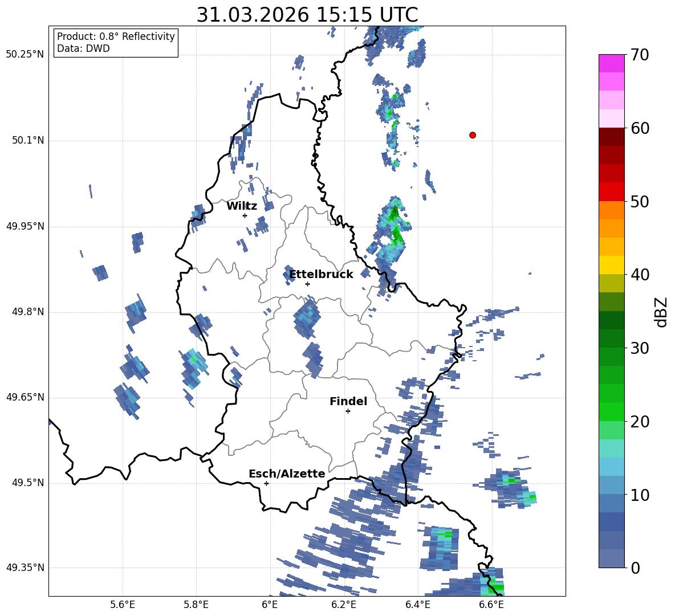Image resolution: width=675 pixels, height=616 pixels.
Task: Click the dBZ colorbar axis label
Action: click(662, 312)
